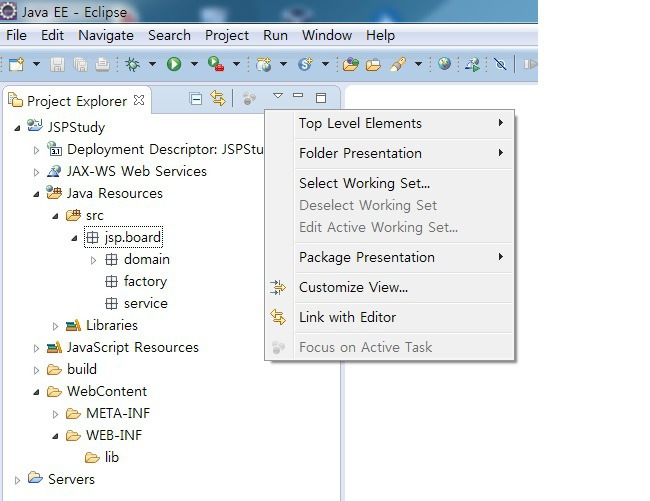
Task: Click the Launch Web Service icon
Action: point(472,64)
